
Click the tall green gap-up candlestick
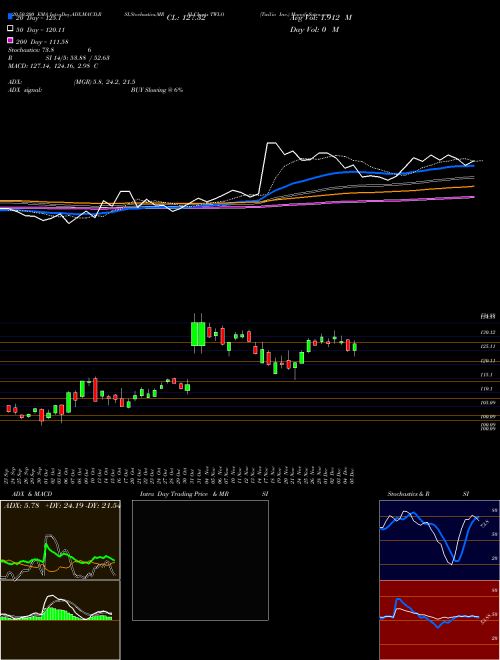[x=194, y=334]
